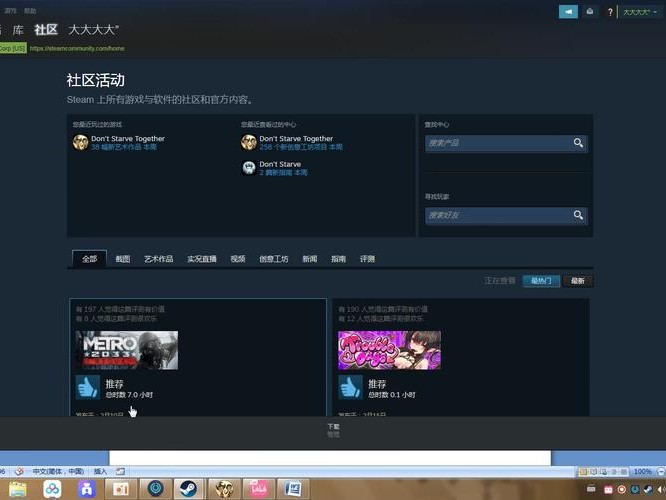This screenshot has height=500, width=666.
Task: Select print layout view in Word status bar
Action: (584, 472)
